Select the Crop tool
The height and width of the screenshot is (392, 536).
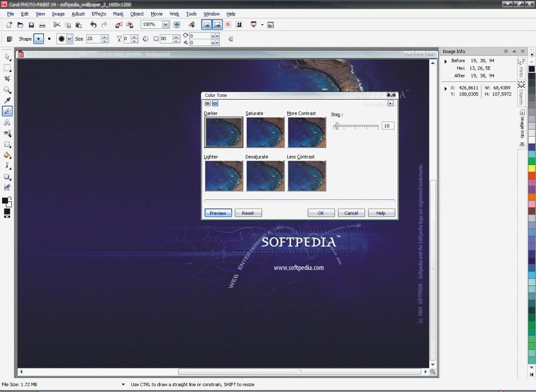[x=7, y=79]
